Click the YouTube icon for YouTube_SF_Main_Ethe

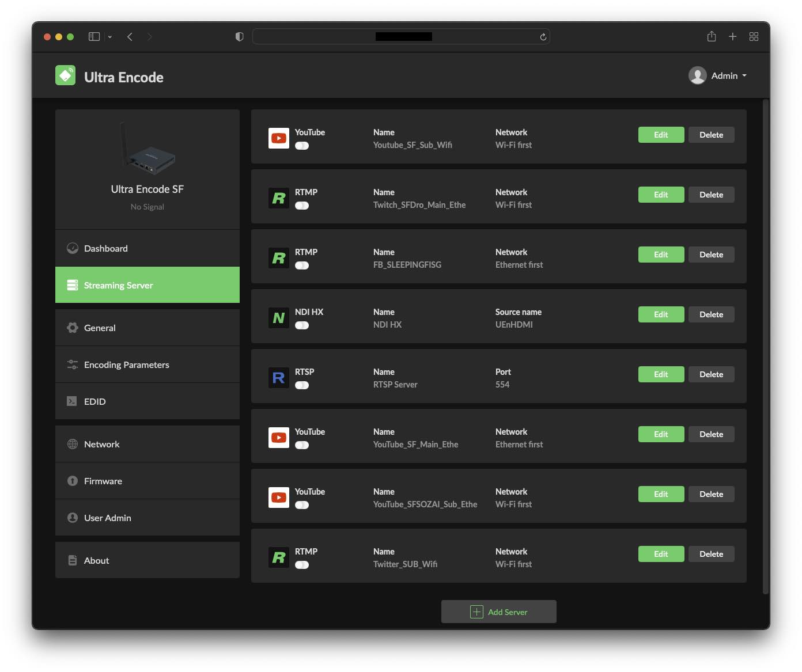pyautogui.click(x=279, y=438)
